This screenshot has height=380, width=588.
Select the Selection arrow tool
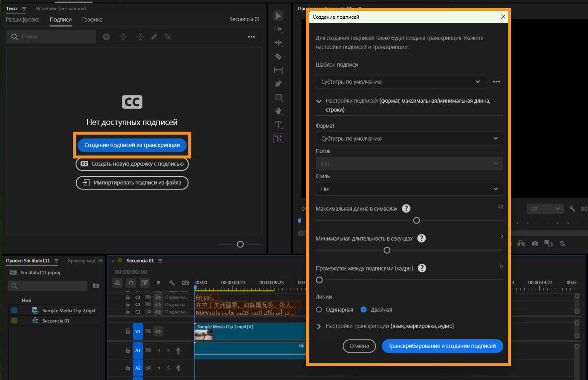tap(278, 16)
